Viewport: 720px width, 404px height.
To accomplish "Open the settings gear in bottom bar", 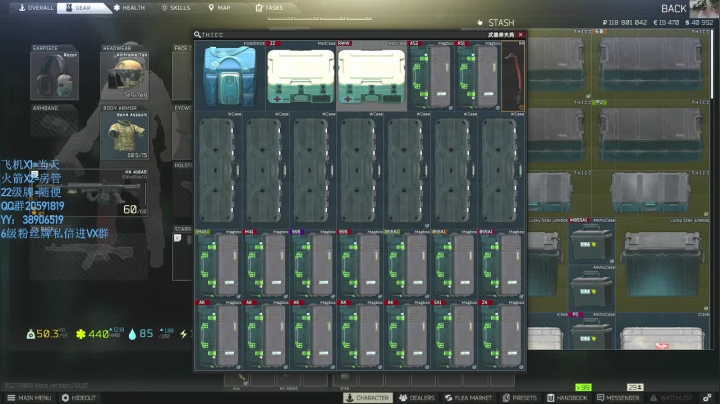I will point(707,398).
